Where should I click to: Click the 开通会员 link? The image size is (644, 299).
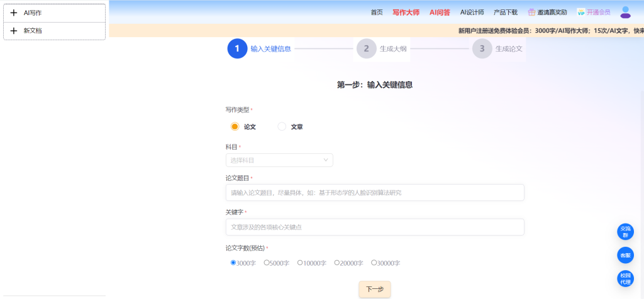[598, 12]
